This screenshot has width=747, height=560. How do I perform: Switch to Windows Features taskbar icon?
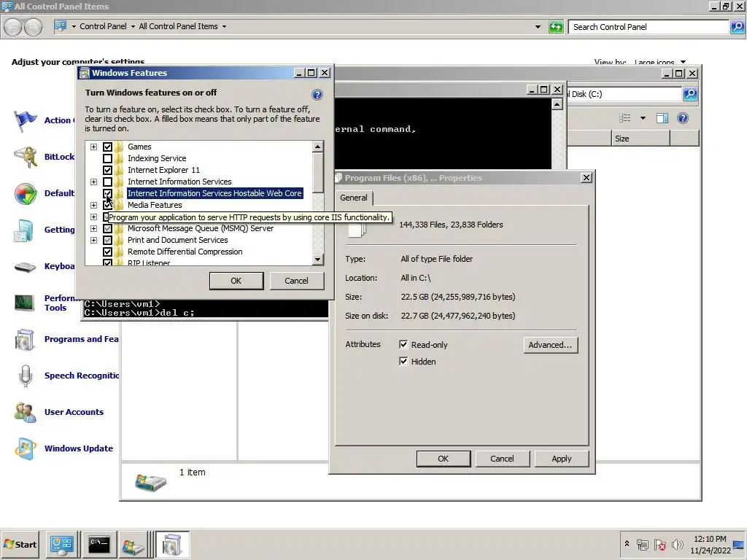pyautogui.click(x=172, y=545)
